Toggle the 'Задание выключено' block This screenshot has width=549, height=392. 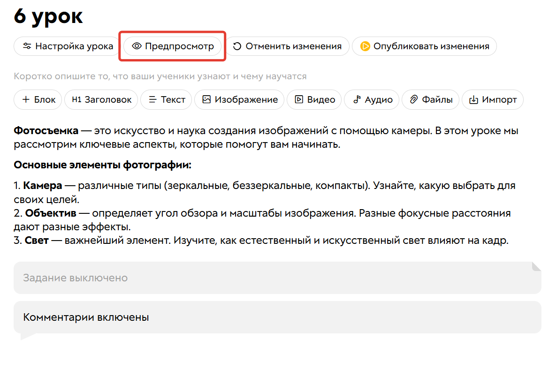(277, 278)
